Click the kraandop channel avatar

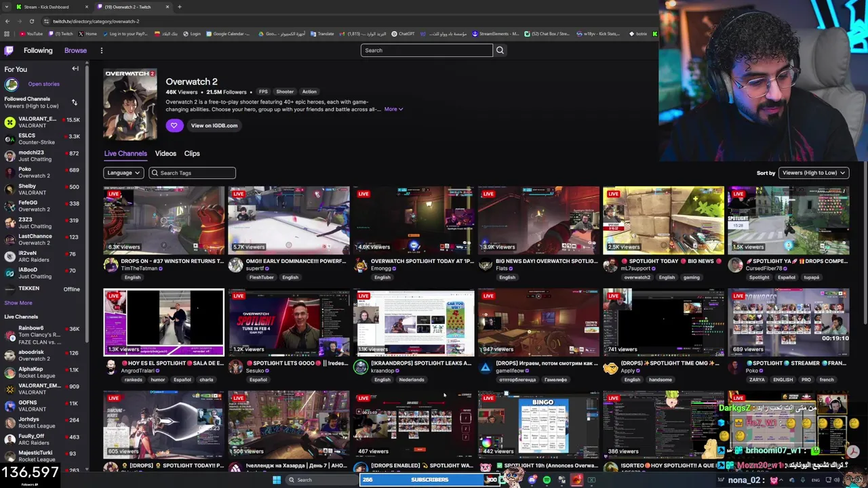(x=360, y=367)
